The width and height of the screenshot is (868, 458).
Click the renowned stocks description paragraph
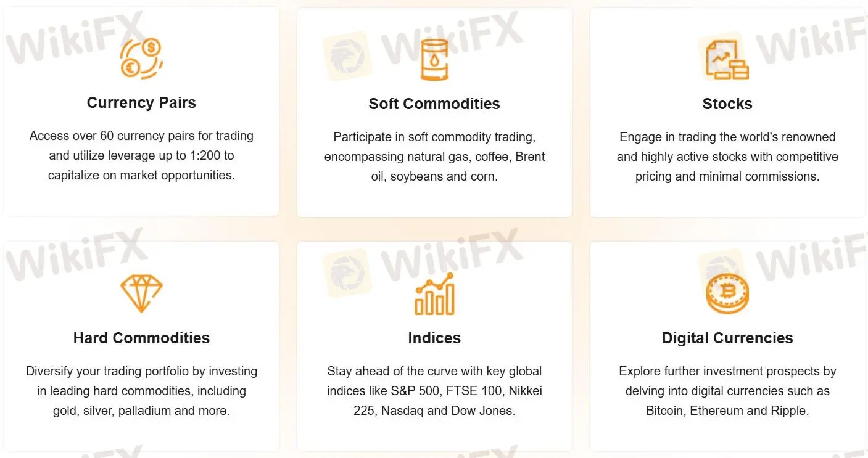pyautogui.click(x=727, y=157)
